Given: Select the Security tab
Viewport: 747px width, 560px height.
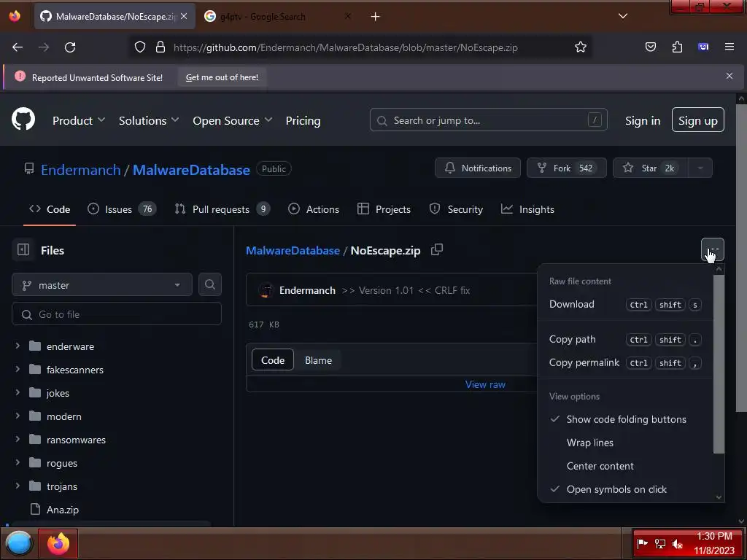Looking at the screenshot, I should tap(456, 209).
